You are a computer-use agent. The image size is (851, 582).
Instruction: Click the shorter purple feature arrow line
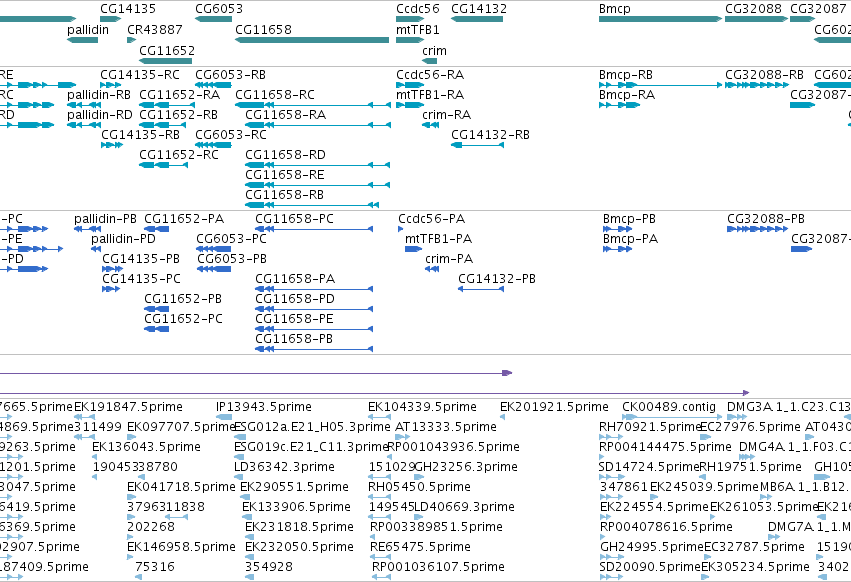(255, 373)
